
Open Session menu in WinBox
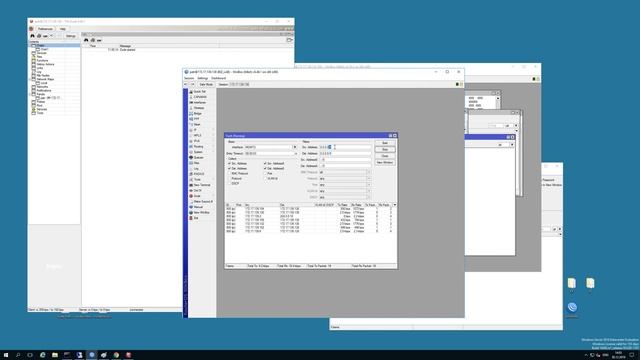[189, 78]
